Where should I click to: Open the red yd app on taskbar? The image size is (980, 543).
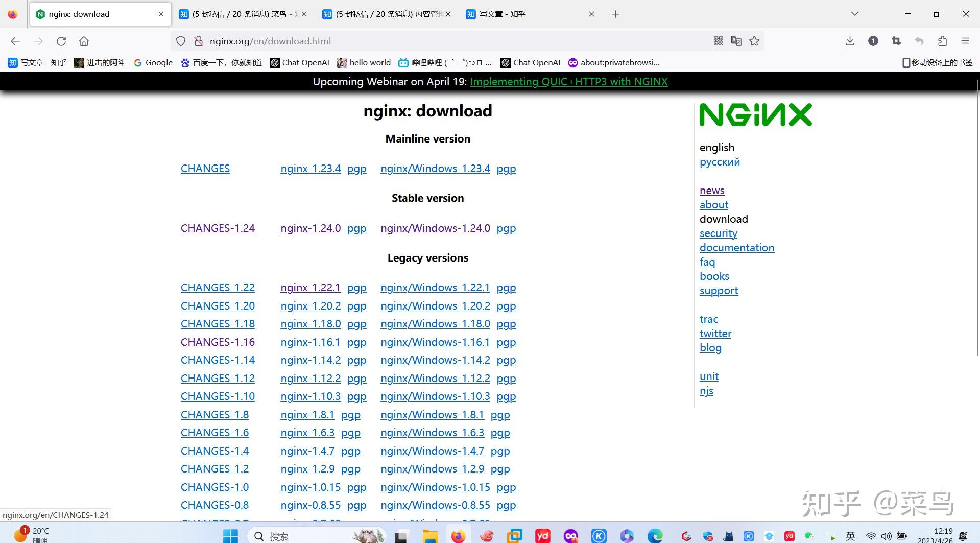pos(542,536)
